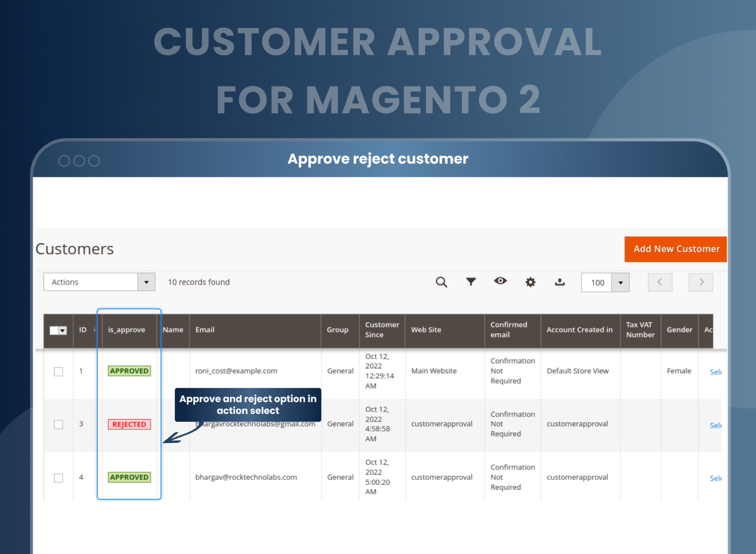Click the ID column sort arrow
Image resolution: width=756 pixels, height=554 pixels.
tap(94, 329)
